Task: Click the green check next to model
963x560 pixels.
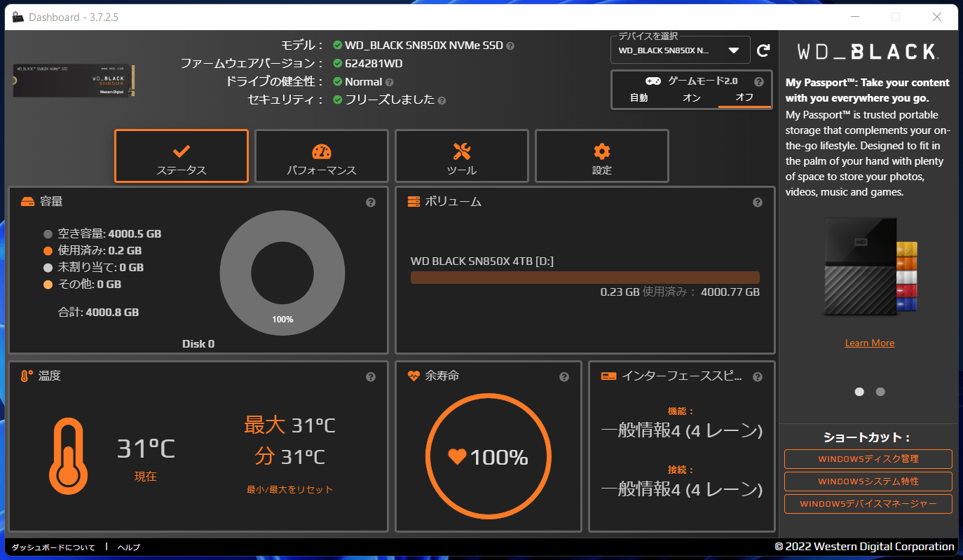Action: click(338, 46)
